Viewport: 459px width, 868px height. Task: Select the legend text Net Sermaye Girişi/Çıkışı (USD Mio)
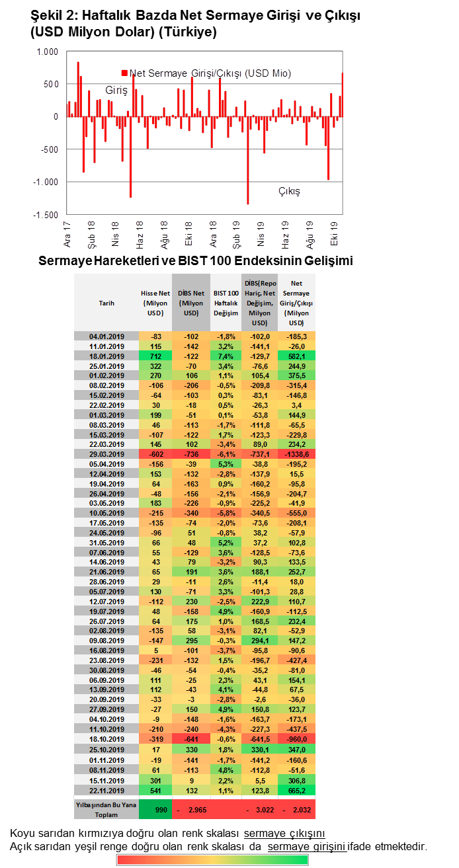point(210,73)
